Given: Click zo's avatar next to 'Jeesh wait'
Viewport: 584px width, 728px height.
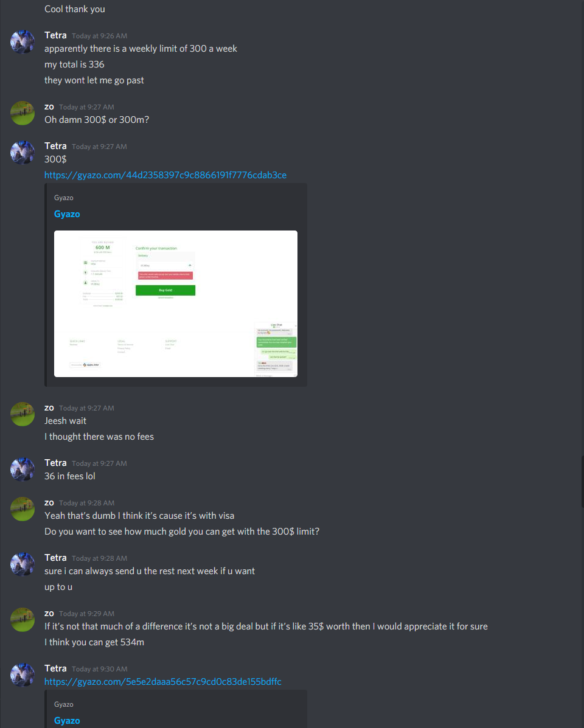Looking at the screenshot, I should [x=23, y=414].
